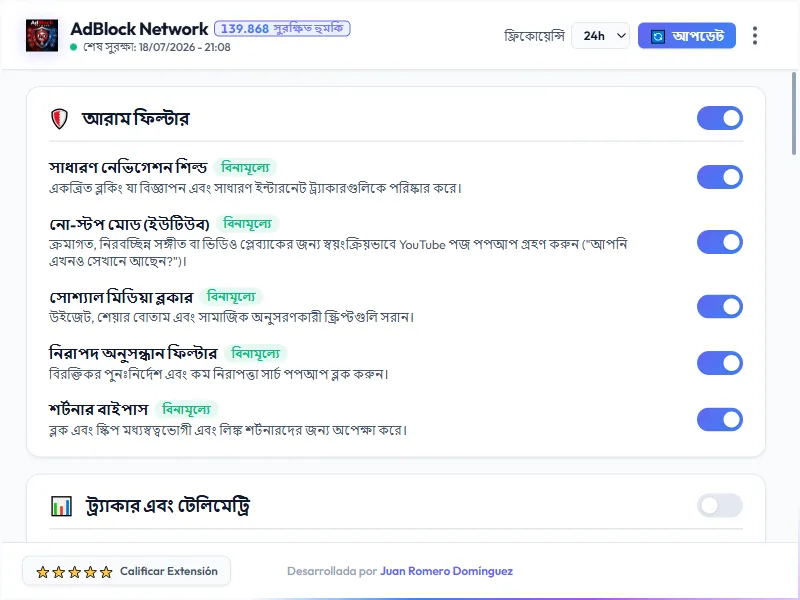The width and height of the screenshot is (800, 600).
Task: Turn off the আরাম ফিল্টার master toggle
Action: coord(719,118)
